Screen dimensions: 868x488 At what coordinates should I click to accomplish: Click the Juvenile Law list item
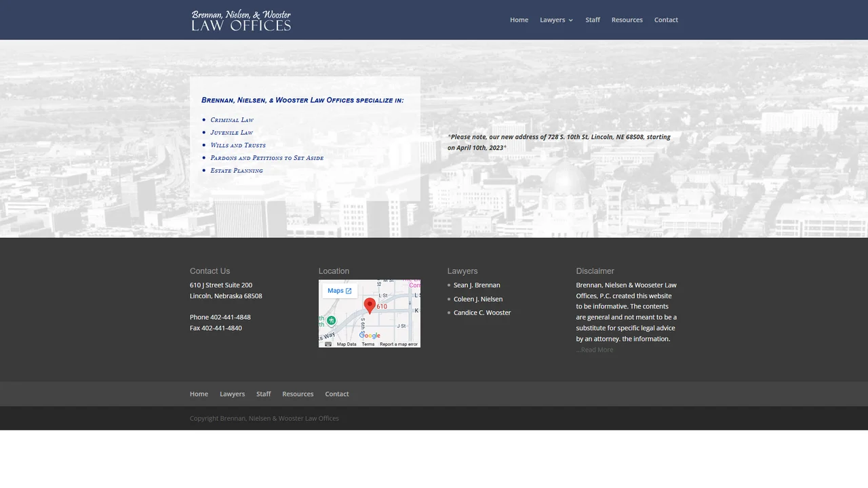click(231, 133)
